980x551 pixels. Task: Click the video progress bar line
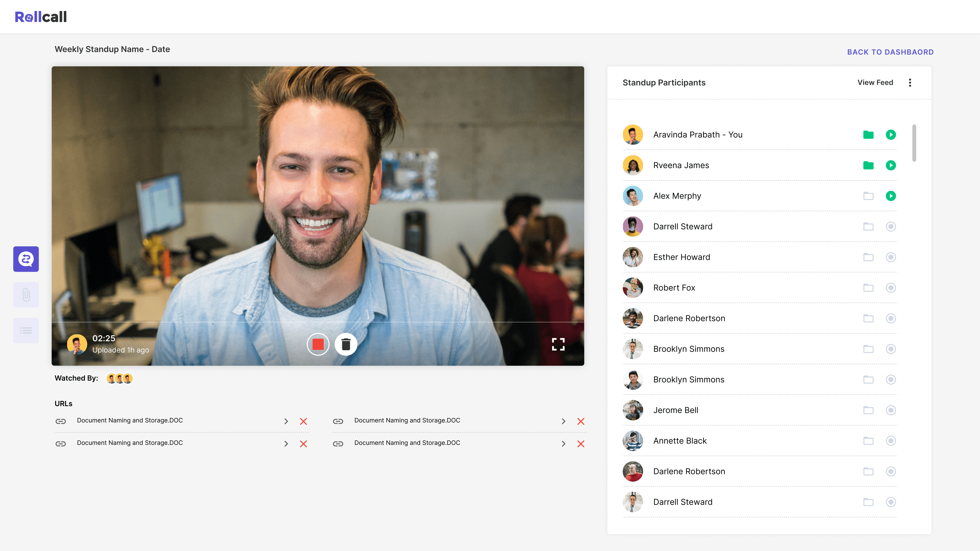point(318,322)
